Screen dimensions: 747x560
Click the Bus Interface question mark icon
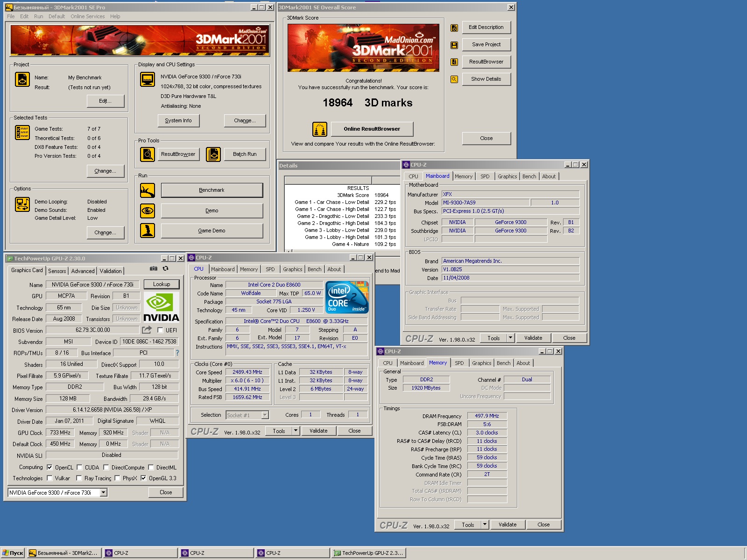click(177, 353)
